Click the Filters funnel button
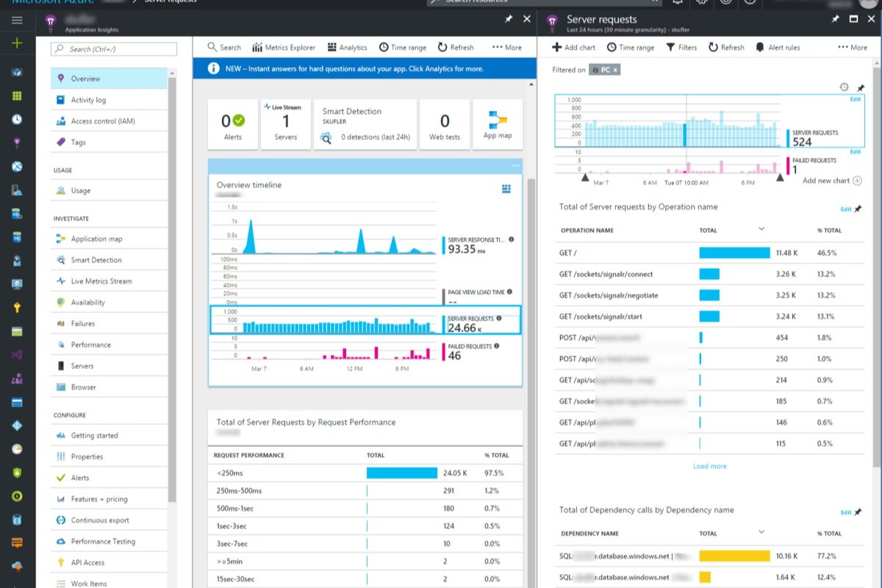The height and width of the screenshot is (588, 882). (681, 47)
